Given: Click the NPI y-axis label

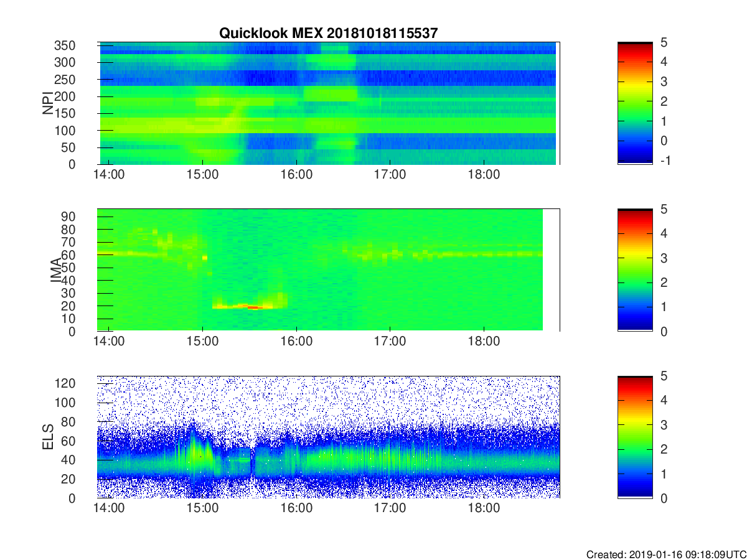Looking at the screenshot, I should point(49,103).
